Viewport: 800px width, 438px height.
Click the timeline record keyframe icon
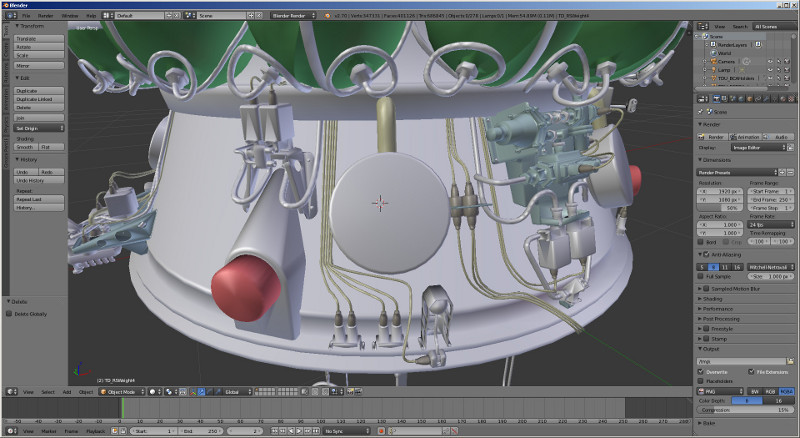point(381,431)
